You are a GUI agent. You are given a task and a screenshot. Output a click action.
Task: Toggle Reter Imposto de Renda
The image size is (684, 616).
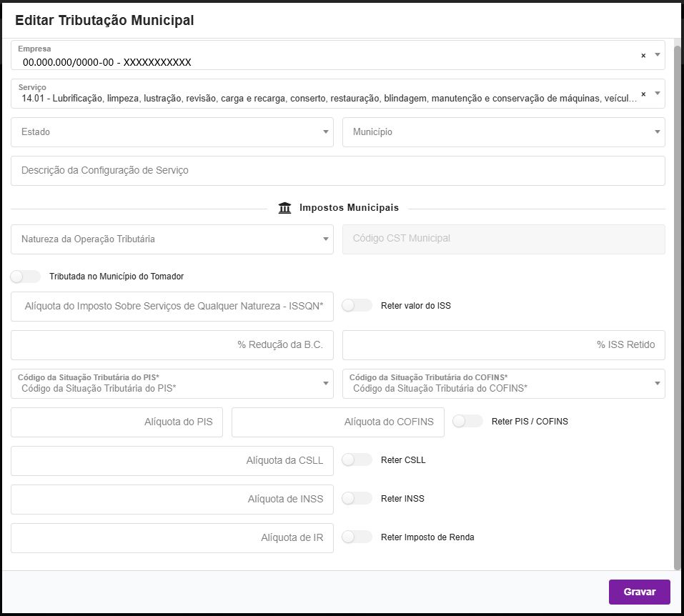[x=357, y=537]
